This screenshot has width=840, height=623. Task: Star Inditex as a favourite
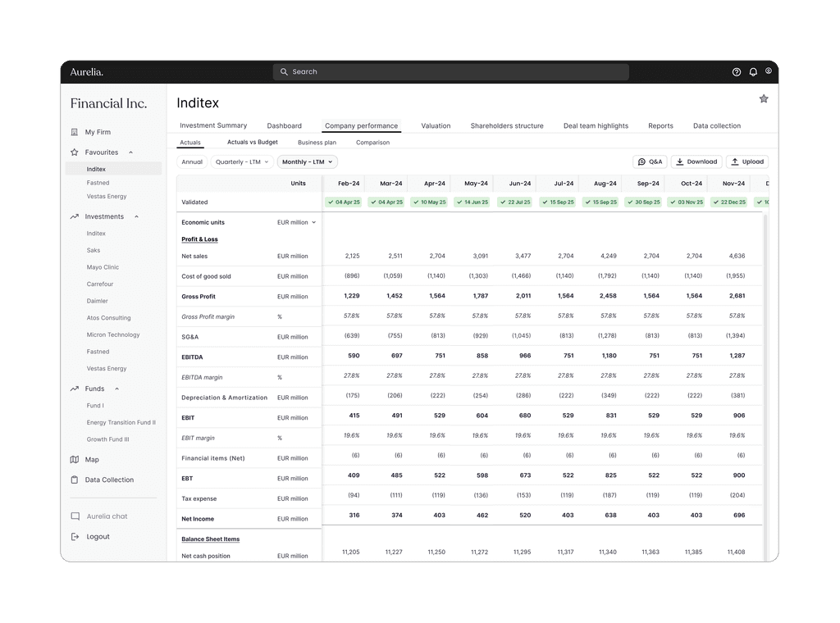[764, 98]
